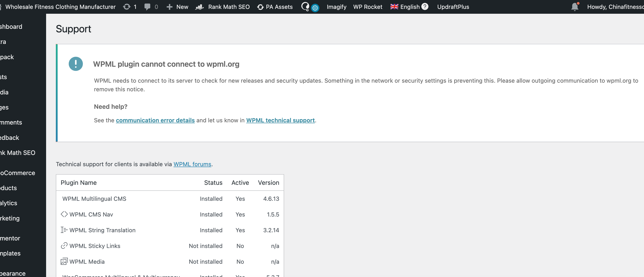Click the exclamation alert icon in notice
Viewport: 644px width, 277px height.
coord(76,64)
